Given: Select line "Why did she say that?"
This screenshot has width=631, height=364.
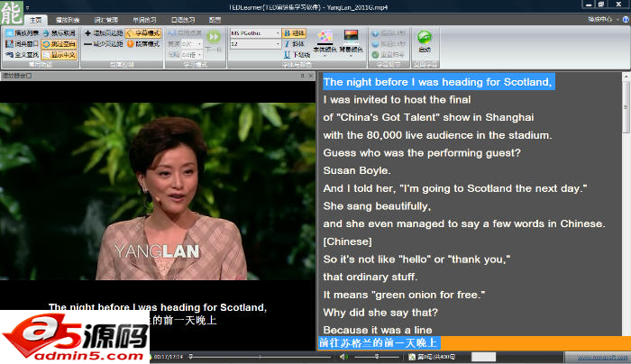Looking at the screenshot, I should [x=380, y=312].
